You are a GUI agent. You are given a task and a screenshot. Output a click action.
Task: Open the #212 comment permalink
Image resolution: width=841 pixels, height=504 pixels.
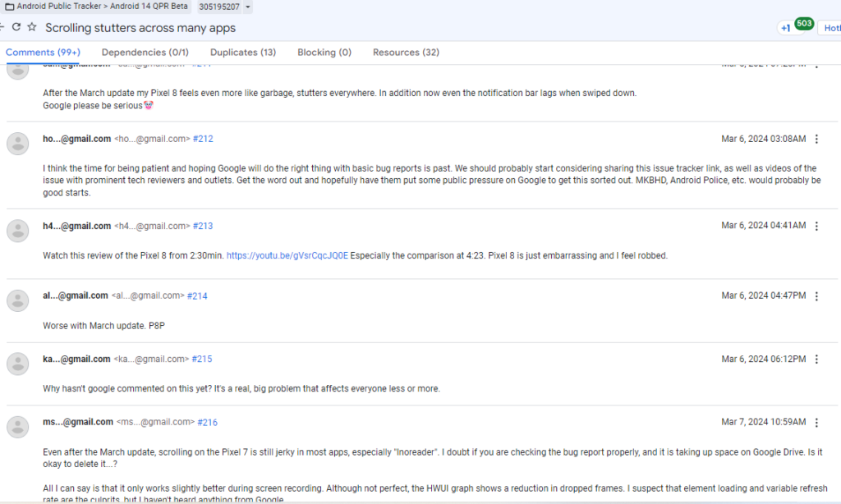203,139
